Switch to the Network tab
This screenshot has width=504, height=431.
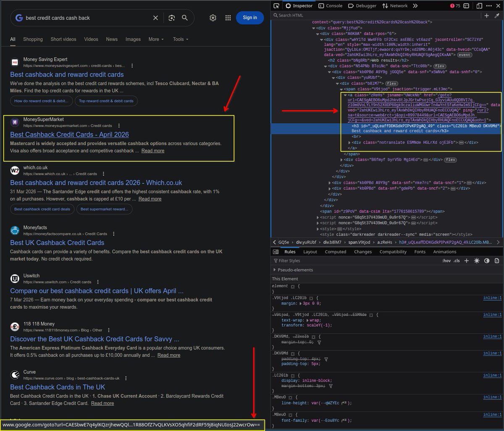point(395,6)
